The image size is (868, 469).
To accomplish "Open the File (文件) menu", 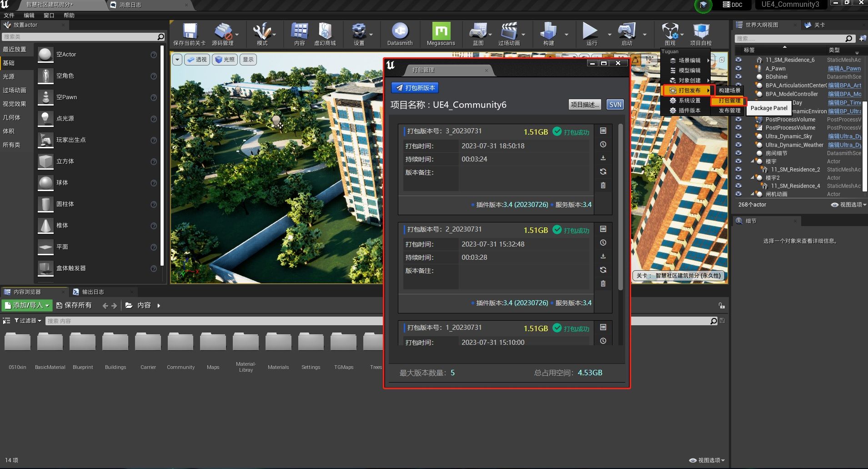I will click(x=9, y=15).
